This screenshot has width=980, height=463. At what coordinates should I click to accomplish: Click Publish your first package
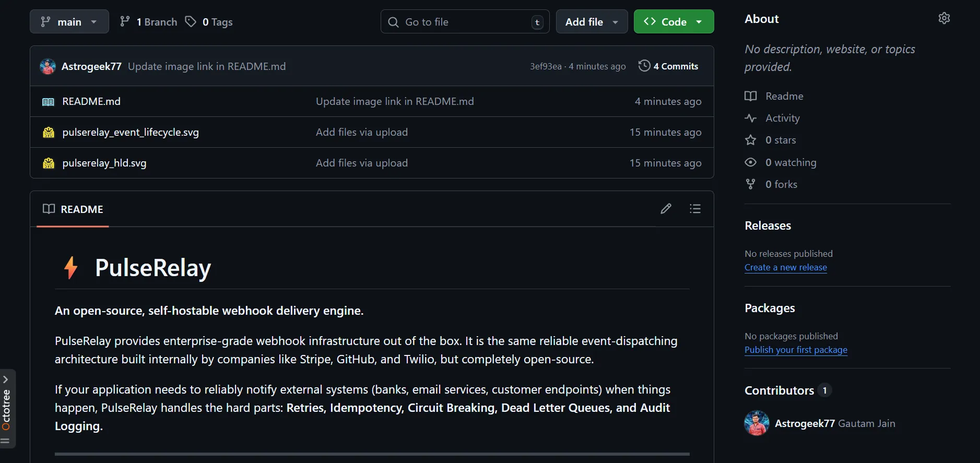click(796, 350)
